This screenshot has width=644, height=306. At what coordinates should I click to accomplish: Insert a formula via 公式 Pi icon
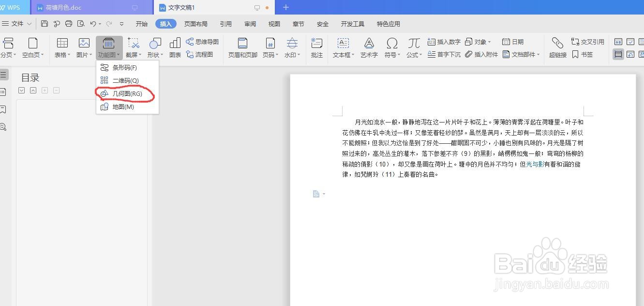414,48
